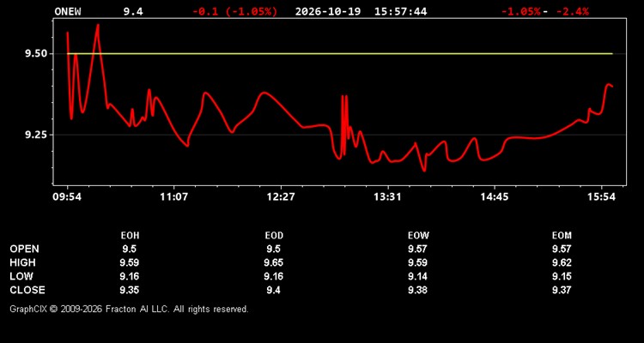The height and width of the screenshot is (343, 644).
Task: Click the LOW row label
Action: [21, 276]
